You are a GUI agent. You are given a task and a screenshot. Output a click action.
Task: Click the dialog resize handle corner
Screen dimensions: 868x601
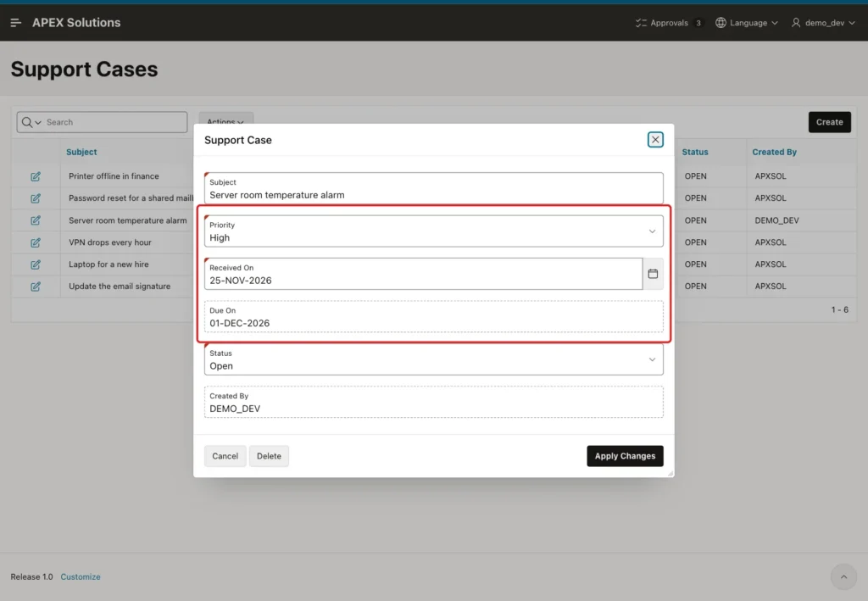(x=670, y=473)
